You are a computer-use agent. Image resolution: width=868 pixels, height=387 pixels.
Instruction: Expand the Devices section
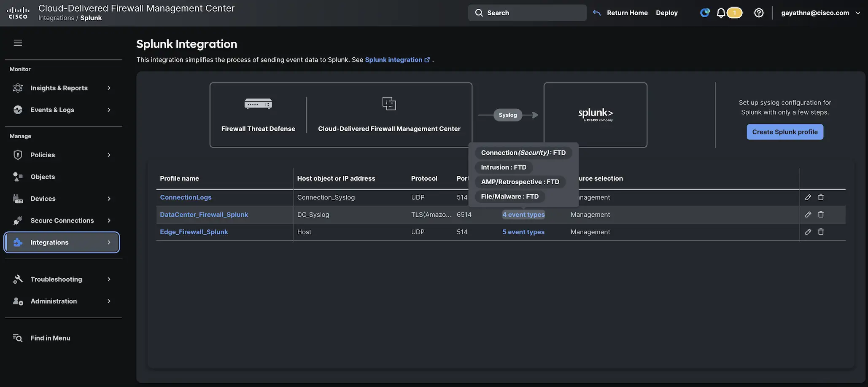pos(109,198)
